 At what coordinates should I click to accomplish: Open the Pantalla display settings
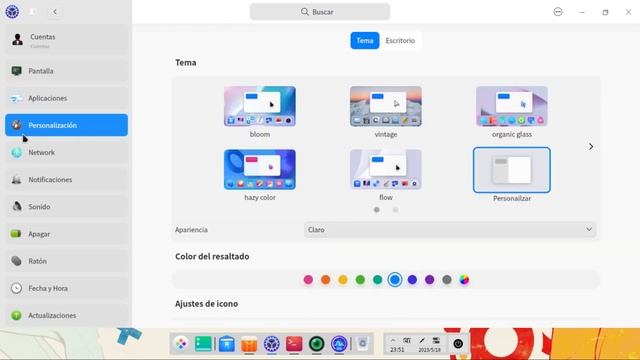tap(66, 71)
